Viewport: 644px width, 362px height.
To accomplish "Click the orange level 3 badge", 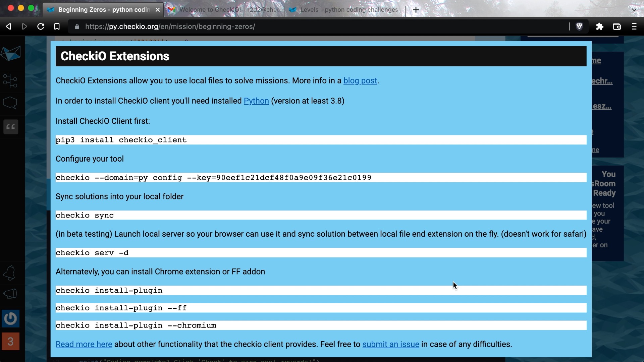I will (x=10, y=342).
